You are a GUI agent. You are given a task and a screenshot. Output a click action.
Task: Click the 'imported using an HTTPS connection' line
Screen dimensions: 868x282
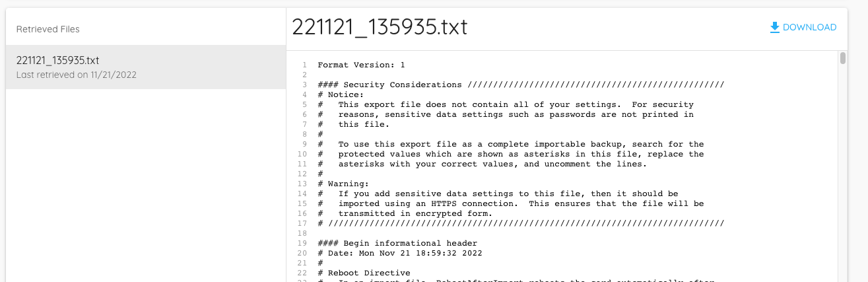(x=511, y=203)
